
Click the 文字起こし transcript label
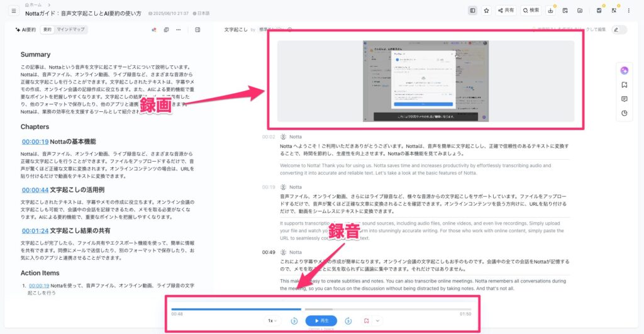pos(236,30)
